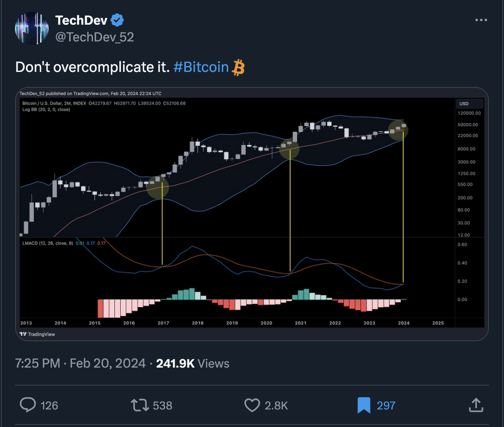Click the tweet timestamp Feb 20, 2024

click(80, 363)
